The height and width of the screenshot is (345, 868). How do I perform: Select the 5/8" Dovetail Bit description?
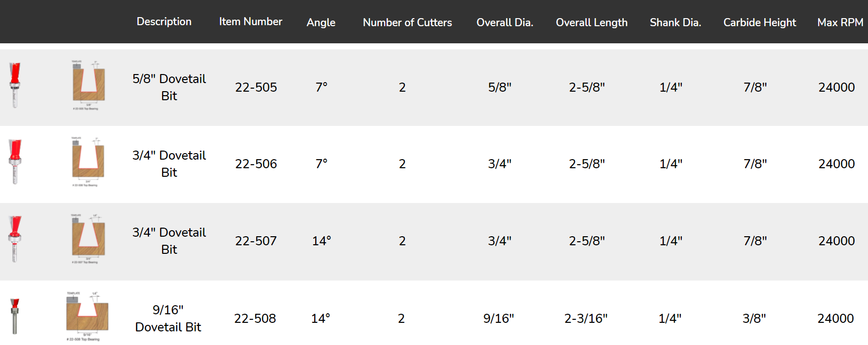[169, 87]
